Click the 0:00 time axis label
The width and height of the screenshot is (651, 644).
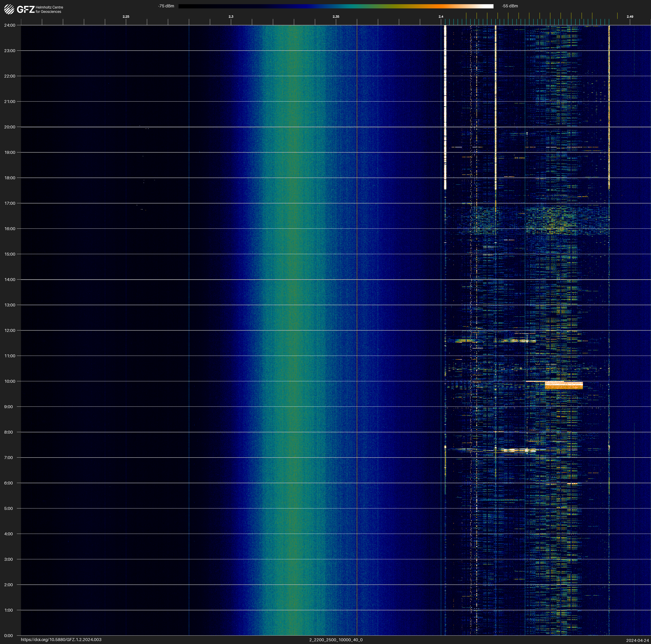pyautogui.click(x=8, y=636)
